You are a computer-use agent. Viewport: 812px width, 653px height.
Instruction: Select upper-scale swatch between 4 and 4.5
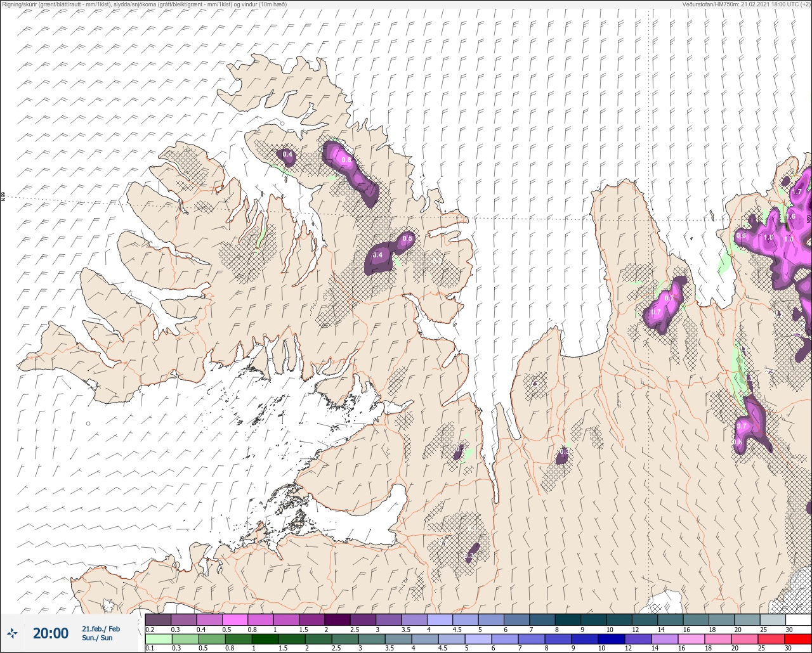tap(440, 619)
